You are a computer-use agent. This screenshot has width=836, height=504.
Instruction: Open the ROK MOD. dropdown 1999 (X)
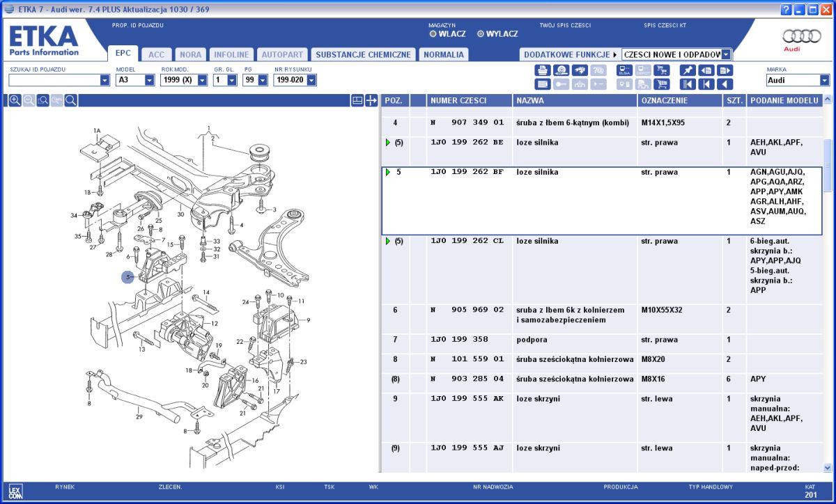202,80
